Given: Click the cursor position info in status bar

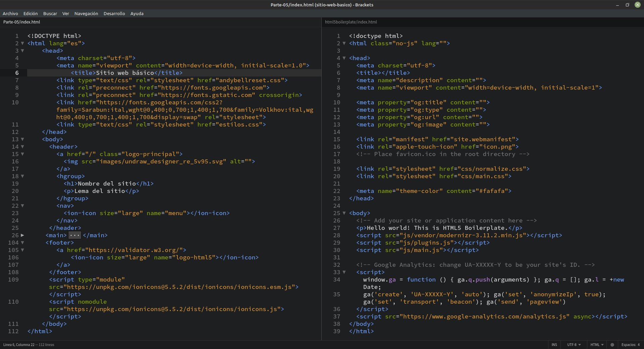Looking at the screenshot, I should click(29, 345).
